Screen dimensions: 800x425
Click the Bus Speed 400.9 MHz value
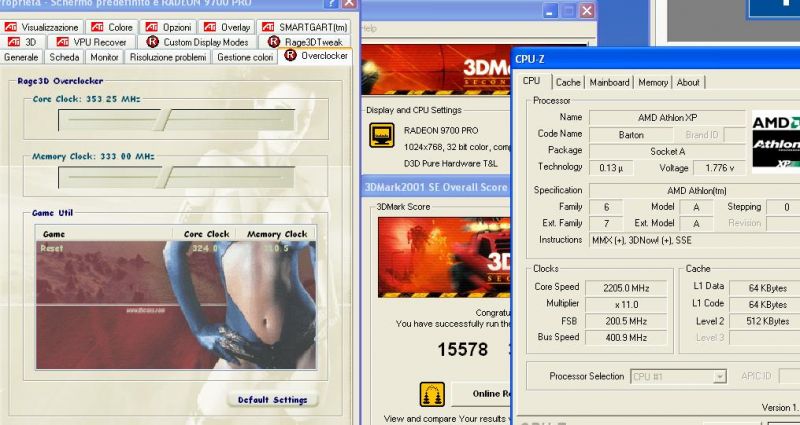[626, 337]
